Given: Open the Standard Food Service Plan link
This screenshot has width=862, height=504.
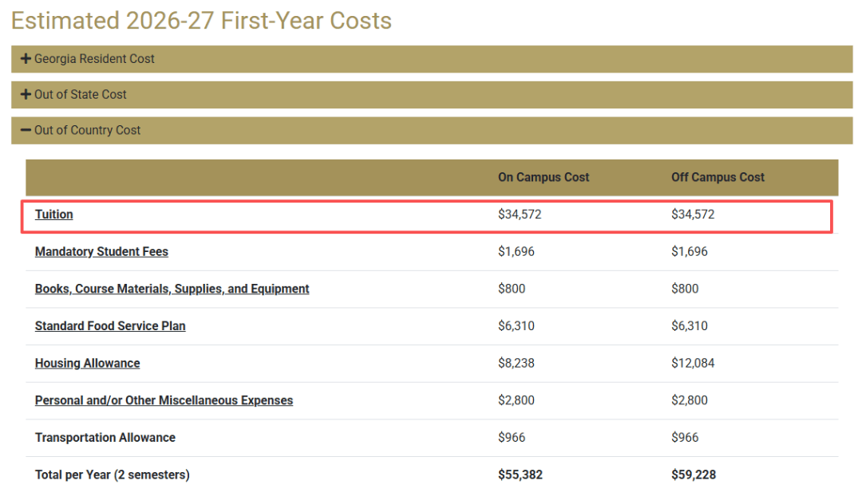Looking at the screenshot, I should pos(110,326).
